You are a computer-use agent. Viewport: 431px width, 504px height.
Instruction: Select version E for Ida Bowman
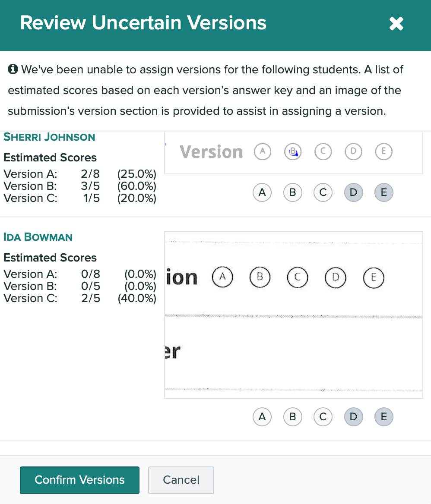coord(383,417)
